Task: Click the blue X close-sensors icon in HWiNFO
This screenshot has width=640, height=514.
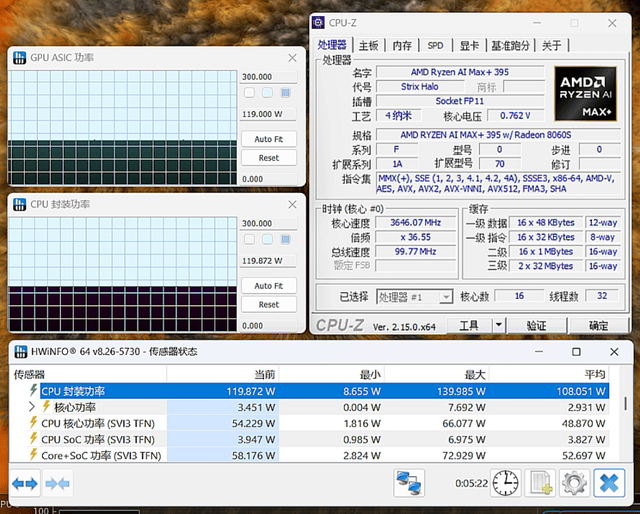Action: pyautogui.click(x=608, y=483)
